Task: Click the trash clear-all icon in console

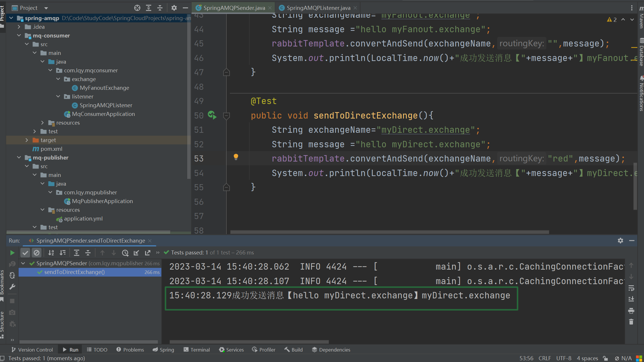Action: pos(631,322)
